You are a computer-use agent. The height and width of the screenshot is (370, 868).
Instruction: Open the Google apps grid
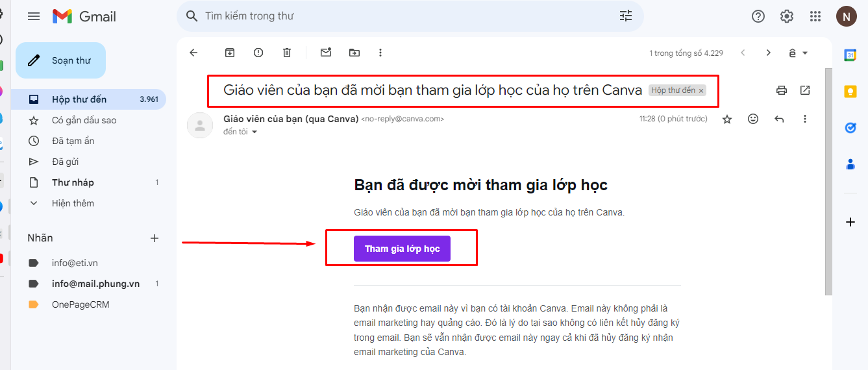(x=815, y=16)
